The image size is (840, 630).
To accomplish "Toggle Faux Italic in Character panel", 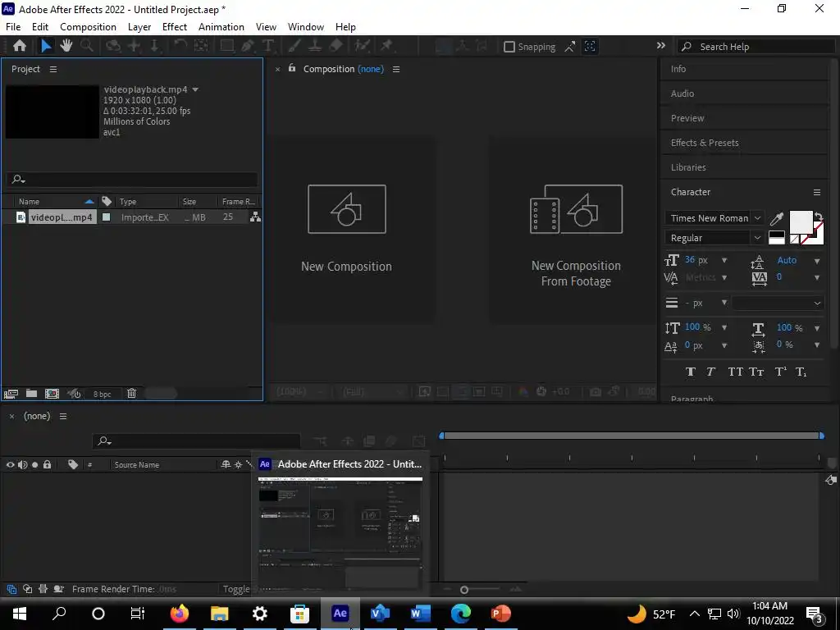I will pos(711,372).
